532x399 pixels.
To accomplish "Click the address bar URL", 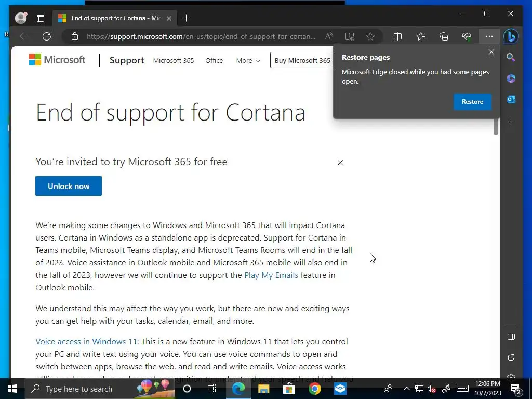I will pyautogui.click(x=201, y=36).
